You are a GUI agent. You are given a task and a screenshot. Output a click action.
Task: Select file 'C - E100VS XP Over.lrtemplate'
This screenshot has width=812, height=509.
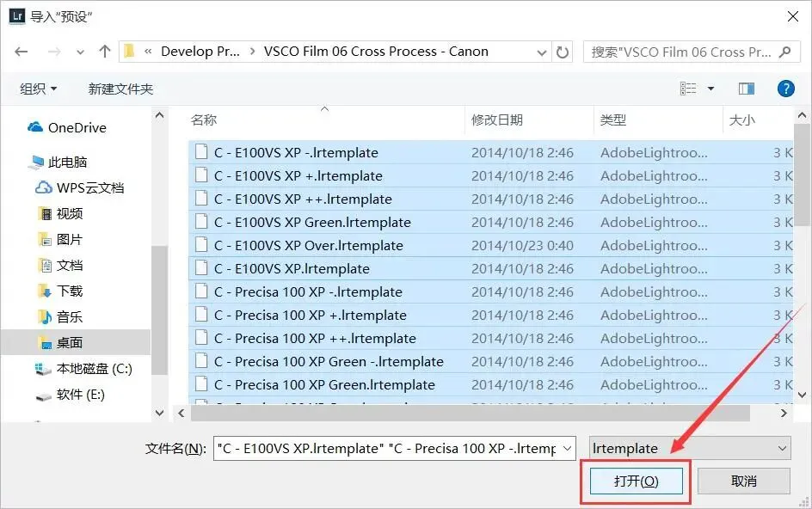click(x=491, y=245)
